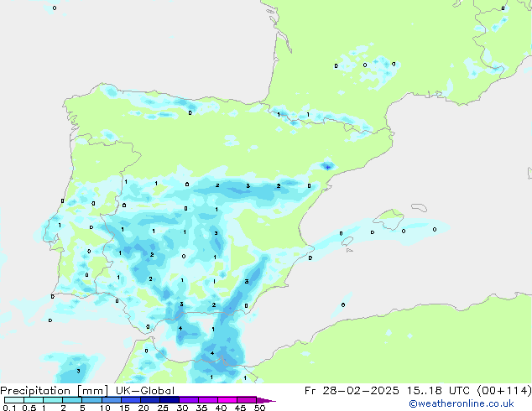This screenshot has width=532, height=411.
Task: Click the legend value '0.1'
Action: (x=9, y=408)
